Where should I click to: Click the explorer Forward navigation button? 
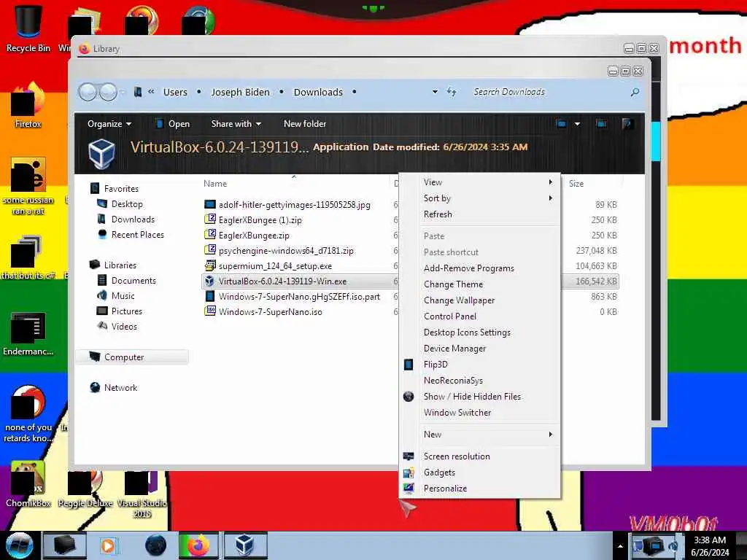108,92
